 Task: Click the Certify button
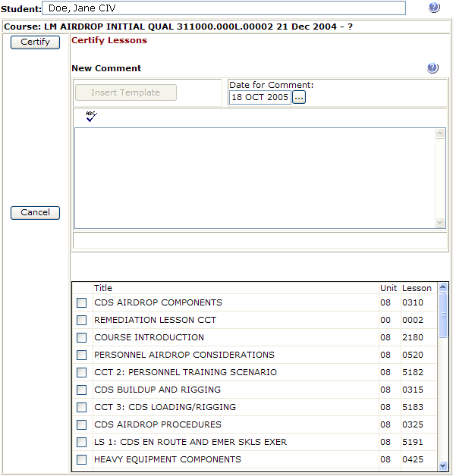coord(35,42)
